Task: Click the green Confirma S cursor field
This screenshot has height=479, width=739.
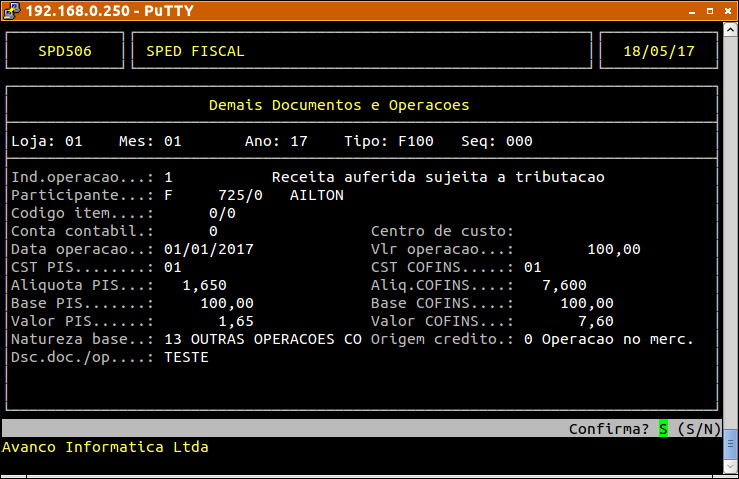Action: (x=662, y=429)
